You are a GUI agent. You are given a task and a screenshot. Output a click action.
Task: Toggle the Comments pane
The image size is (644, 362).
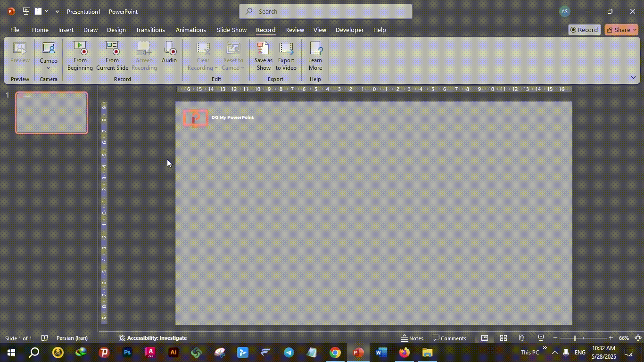[x=449, y=338]
